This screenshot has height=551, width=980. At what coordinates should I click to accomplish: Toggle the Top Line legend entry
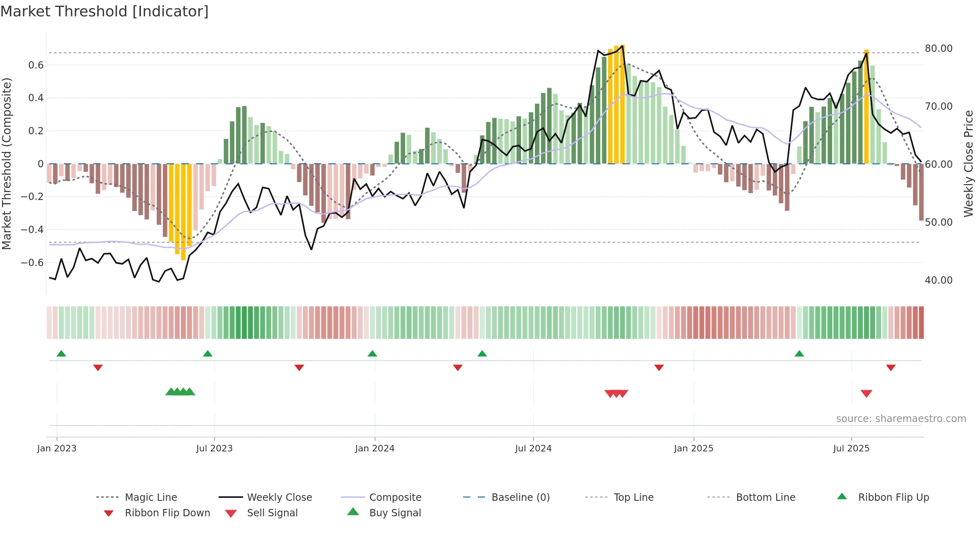coord(619,497)
